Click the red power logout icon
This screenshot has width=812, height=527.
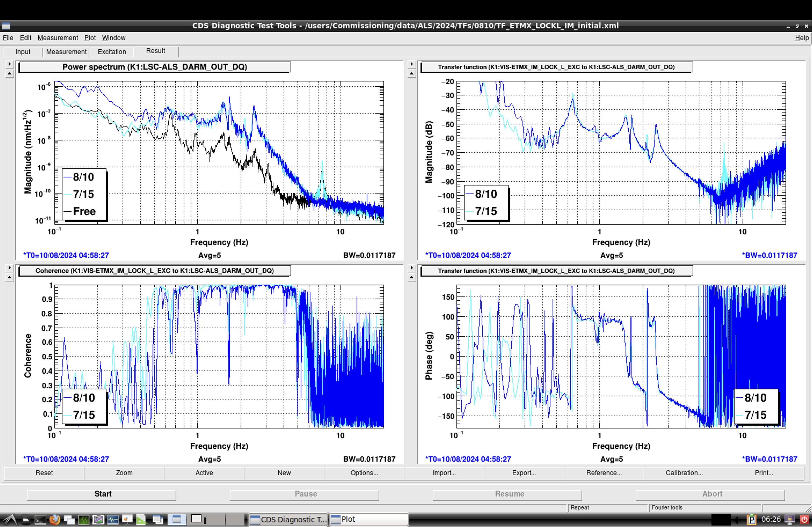804,520
